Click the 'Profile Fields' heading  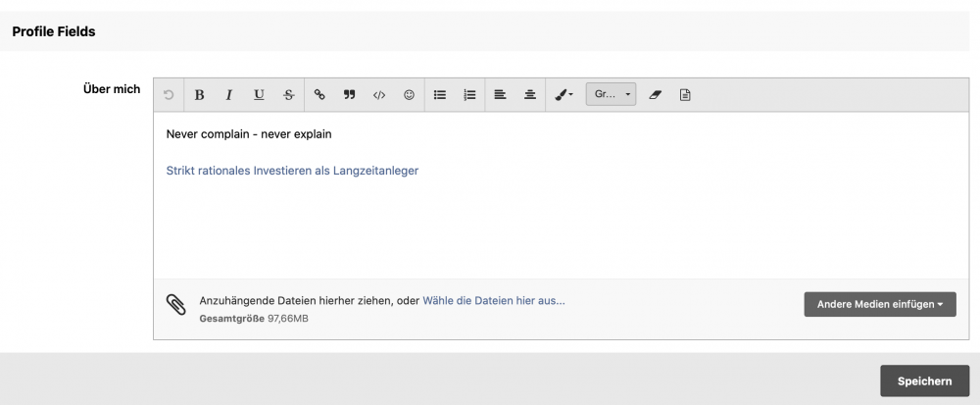click(54, 31)
